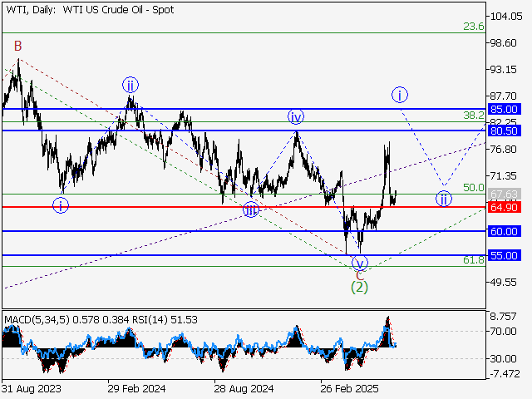Select the 28 Aug 2024 date marker

click(x=241, y=388)
